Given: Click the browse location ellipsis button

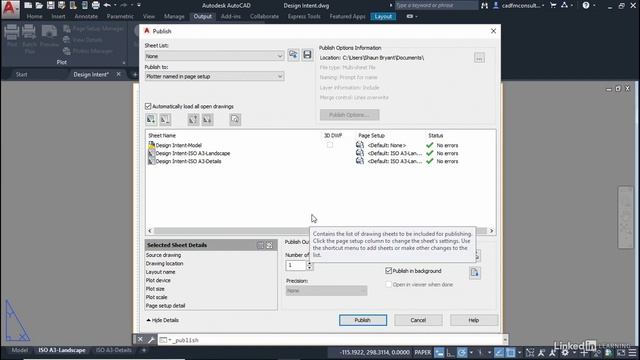Looking at the screenshot, I should pos(480,58).
